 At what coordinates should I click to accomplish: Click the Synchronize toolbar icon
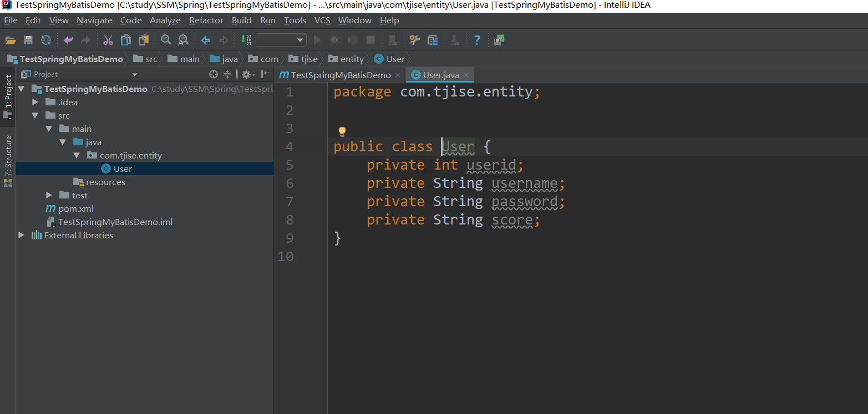(46, 40)
